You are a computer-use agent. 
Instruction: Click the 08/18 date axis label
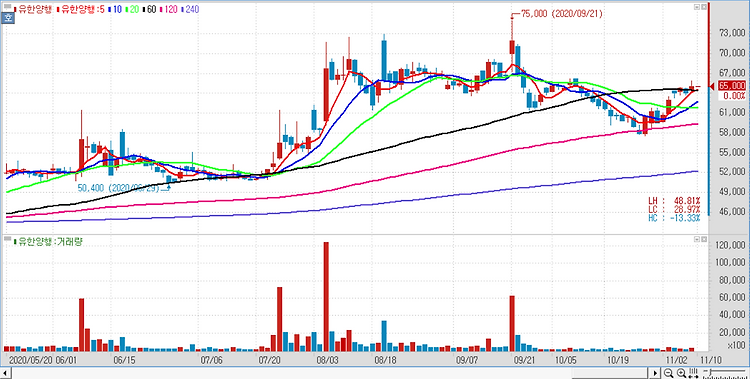pos(385,359)
